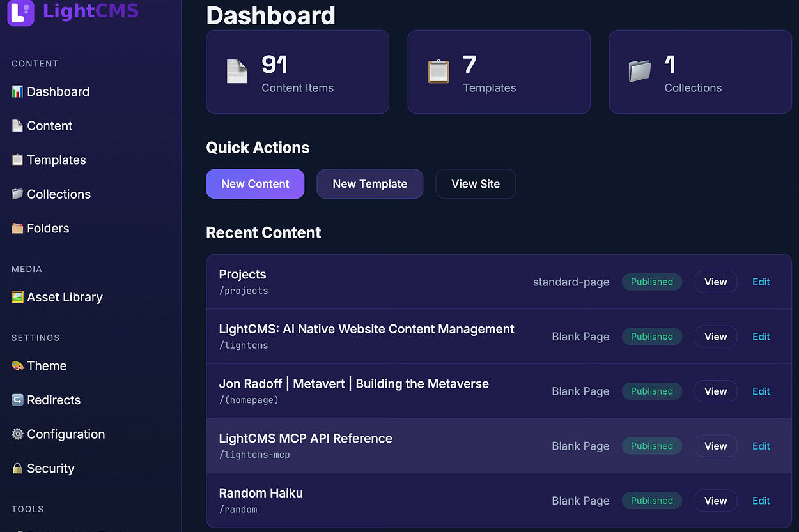Edit LightCMS MCP API Reference
799x532 pixels.
coord(761,446)
